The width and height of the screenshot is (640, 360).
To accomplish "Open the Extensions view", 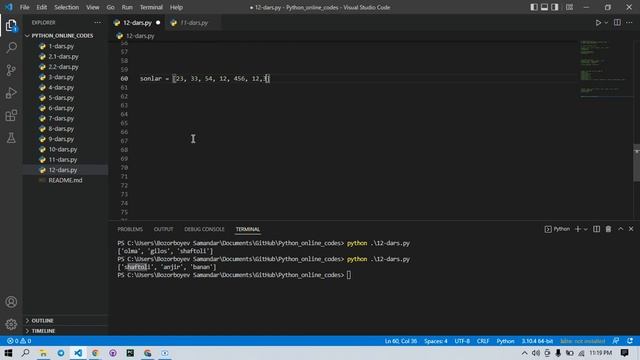I will point(11,116).
